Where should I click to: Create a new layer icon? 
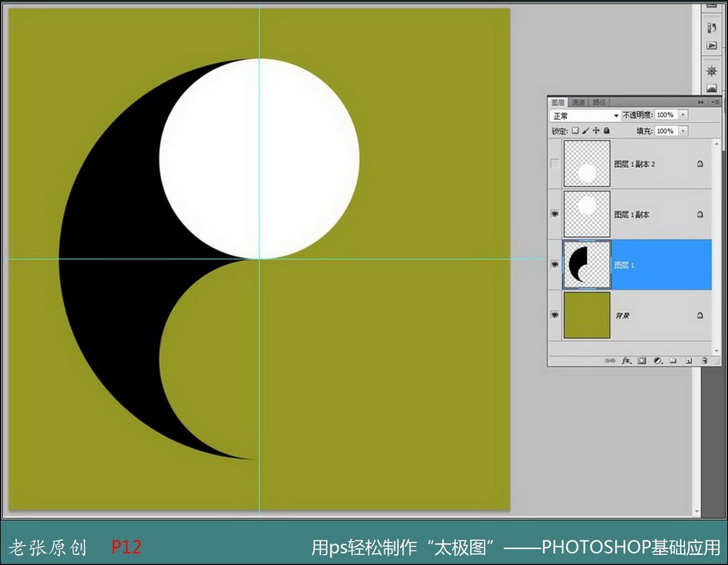pos(689,360)
